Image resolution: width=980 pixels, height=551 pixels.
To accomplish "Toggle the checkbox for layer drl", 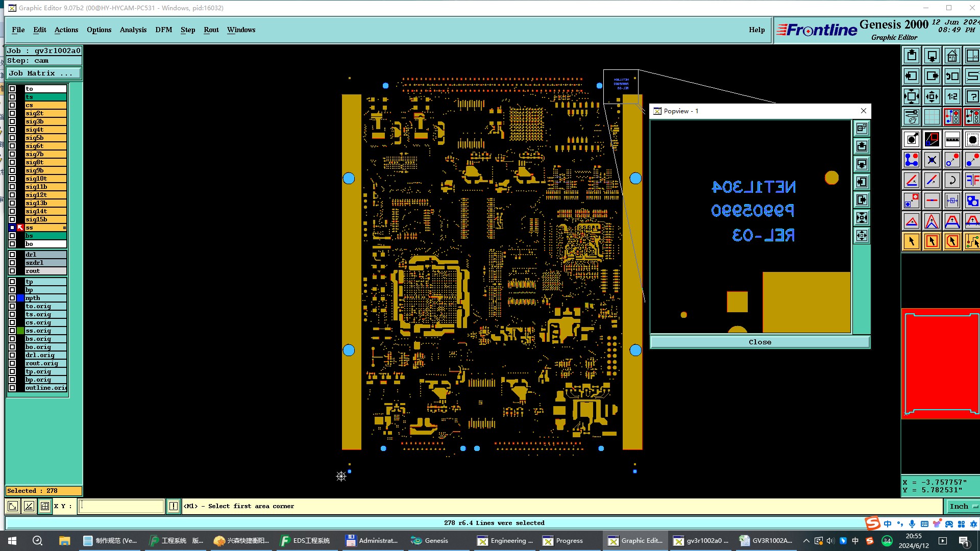I will coord(12,255).
